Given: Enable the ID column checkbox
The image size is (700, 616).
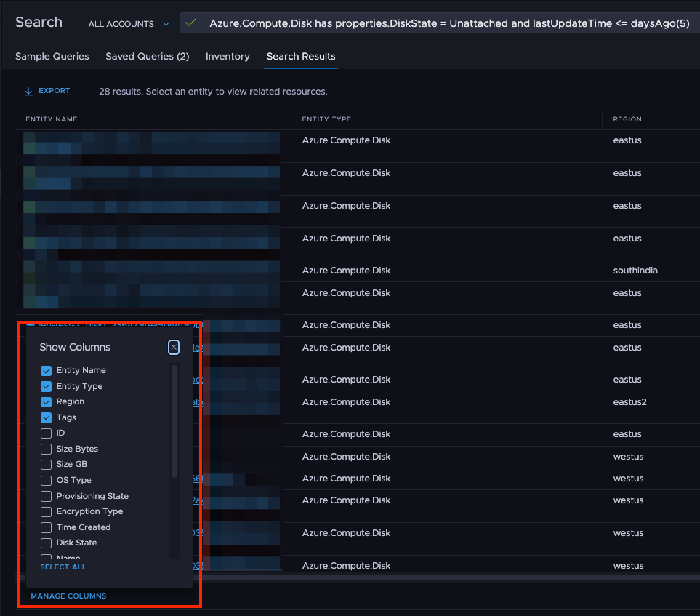Looking at the screenshot, I should click(x=46, y=433).
